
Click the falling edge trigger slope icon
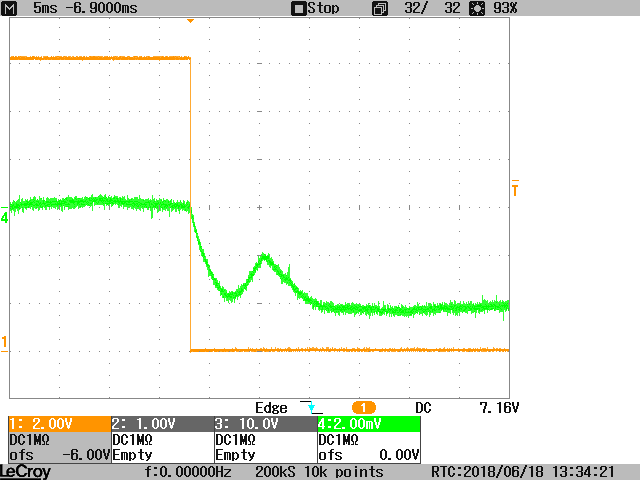point(311,407)
